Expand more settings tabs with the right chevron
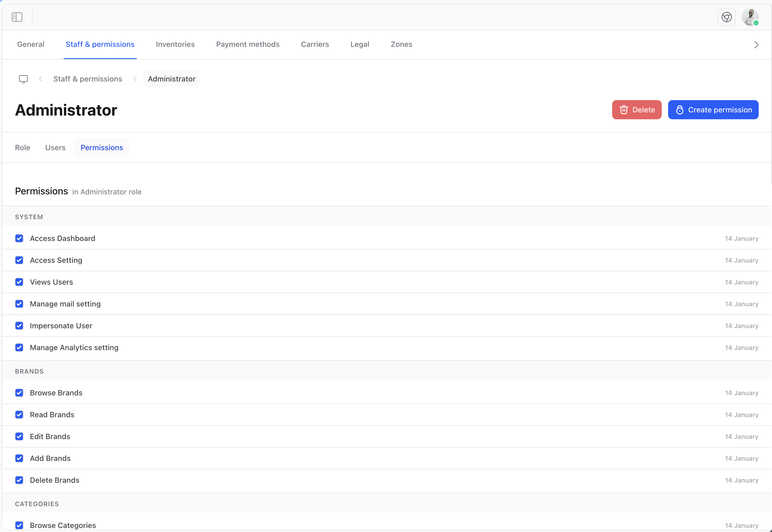 (x=756, y=44)
